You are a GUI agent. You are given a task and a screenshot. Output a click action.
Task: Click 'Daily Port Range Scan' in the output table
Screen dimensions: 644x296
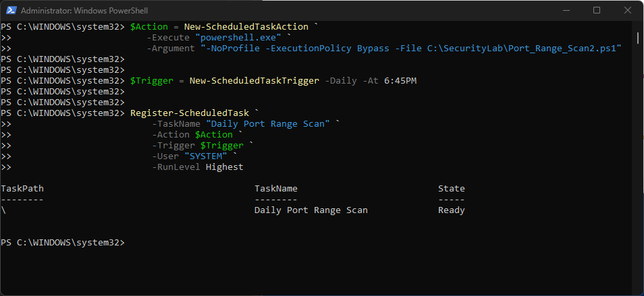tap(311, 210)
